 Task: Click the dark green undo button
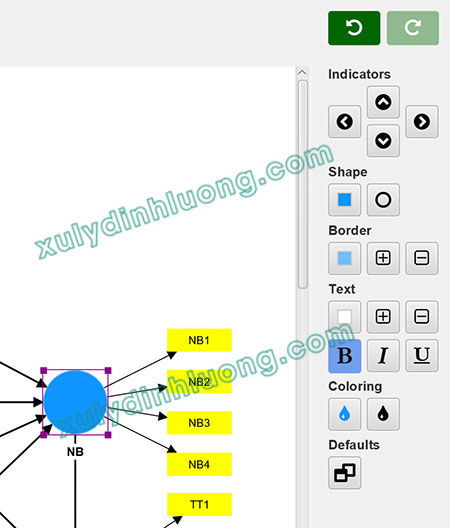coord(354,28)
